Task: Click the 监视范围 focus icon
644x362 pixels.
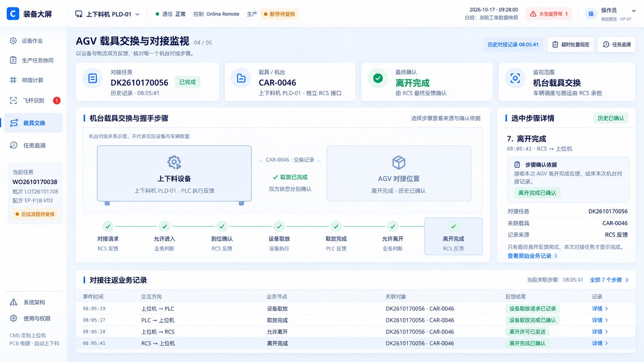Action: coord(515,78)
